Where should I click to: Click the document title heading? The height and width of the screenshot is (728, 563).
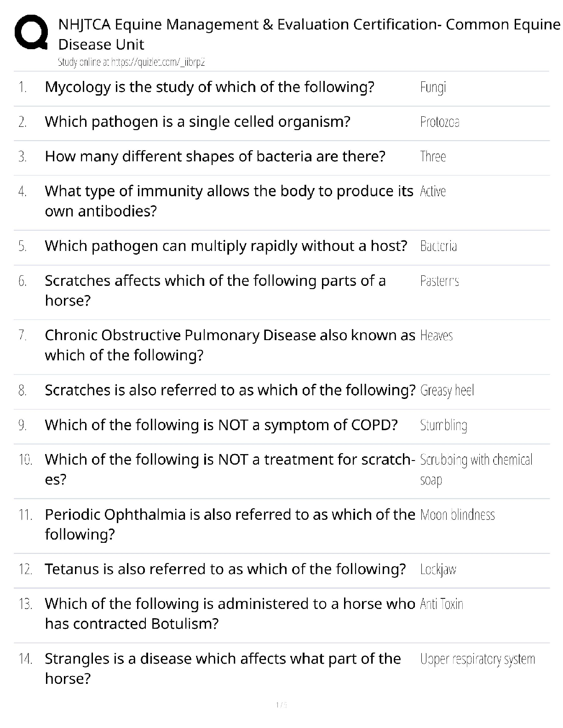308,34
